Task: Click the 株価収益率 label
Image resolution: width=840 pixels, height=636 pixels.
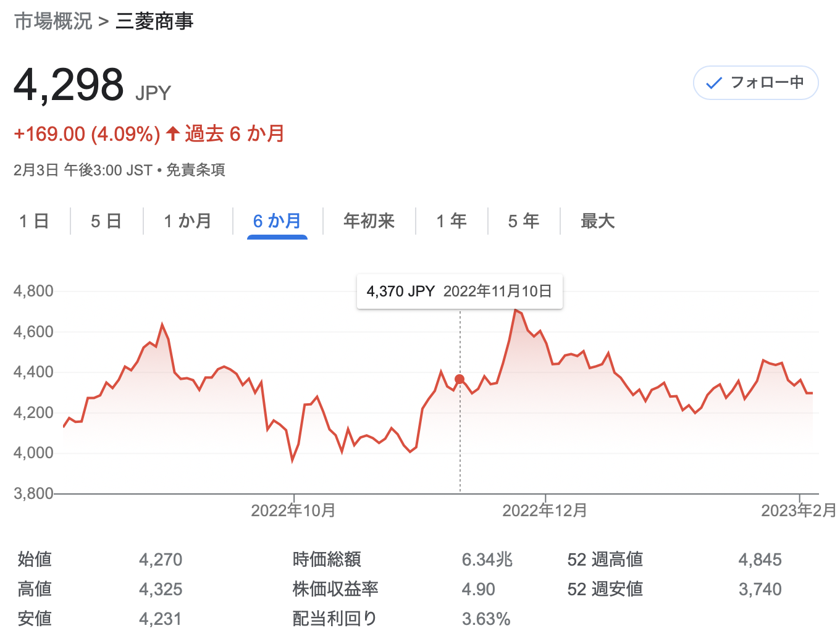Action: point(335,589)
